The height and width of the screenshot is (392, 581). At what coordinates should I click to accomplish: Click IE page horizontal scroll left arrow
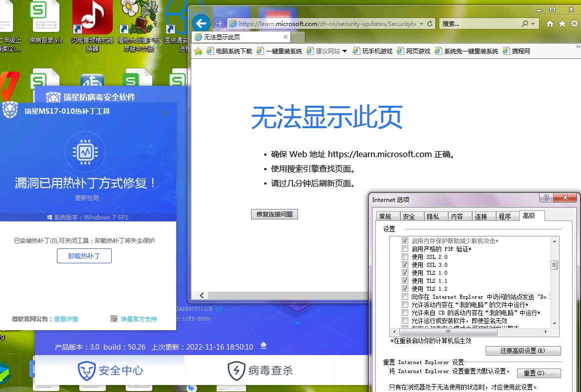(202, 295)
